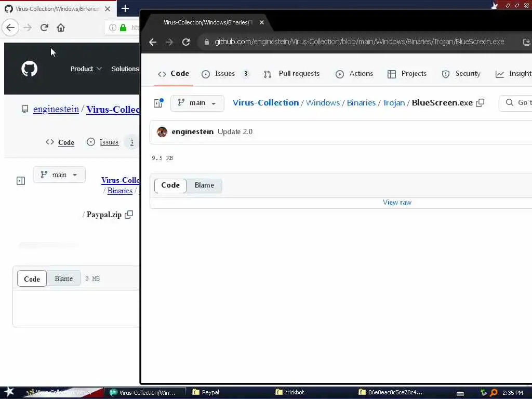Image resolution: width=532 pixels, height=399 pixels.
Task: Go back in the front browser window
Action: point(153,42)
